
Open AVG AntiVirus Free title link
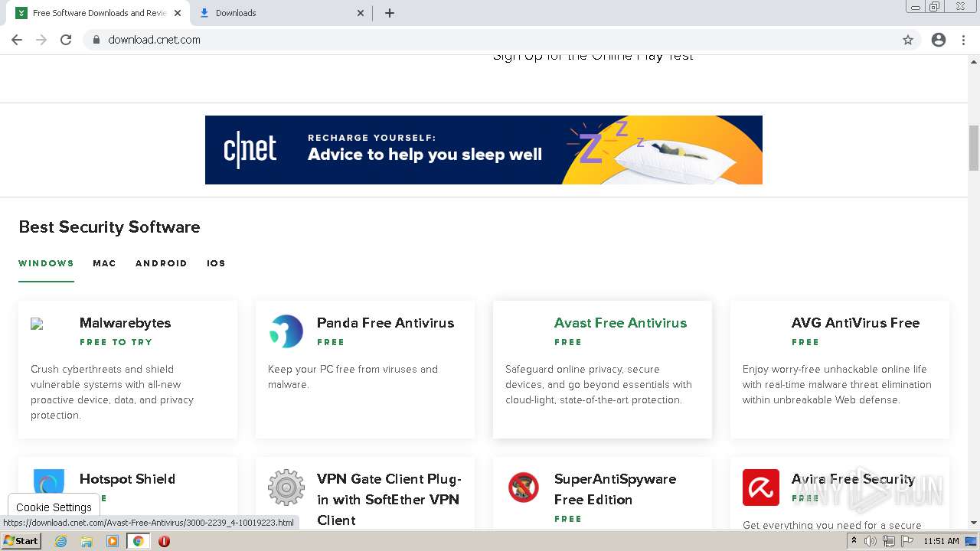point(855,323)
